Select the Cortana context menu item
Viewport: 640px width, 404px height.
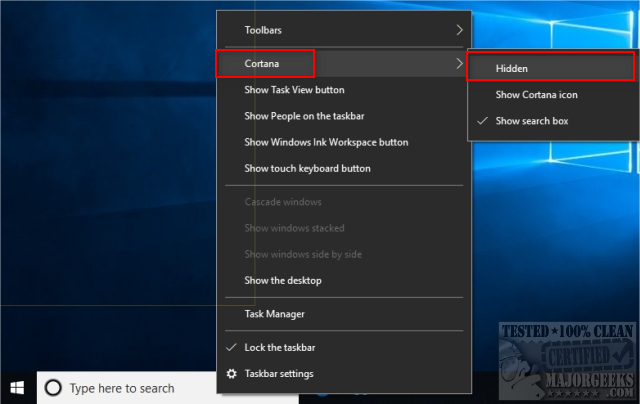344,64
